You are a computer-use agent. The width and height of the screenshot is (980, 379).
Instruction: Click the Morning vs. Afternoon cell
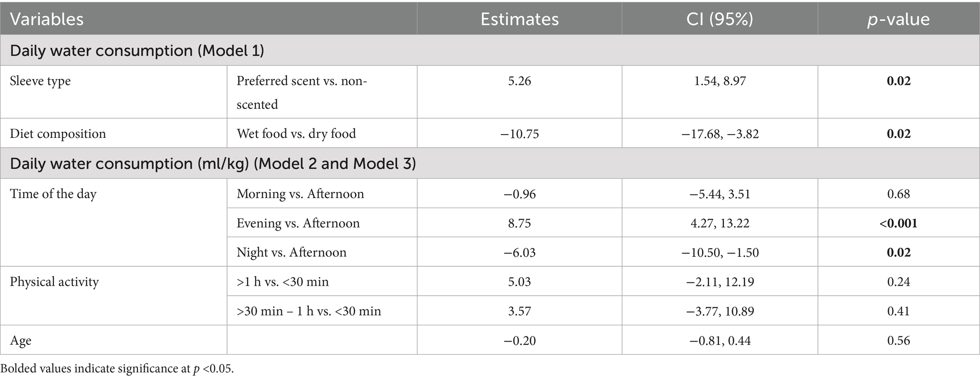point(300,194)
